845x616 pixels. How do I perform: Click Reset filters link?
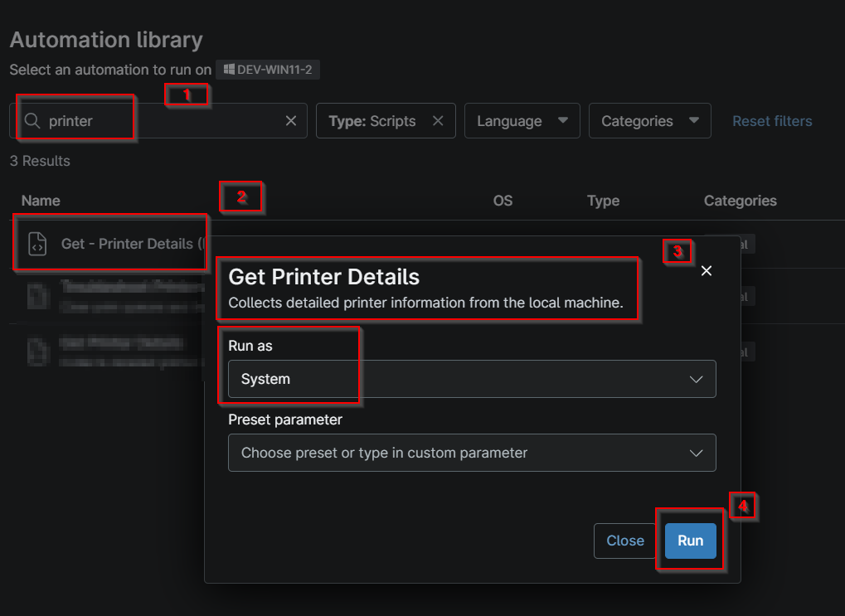coord(772,121)
